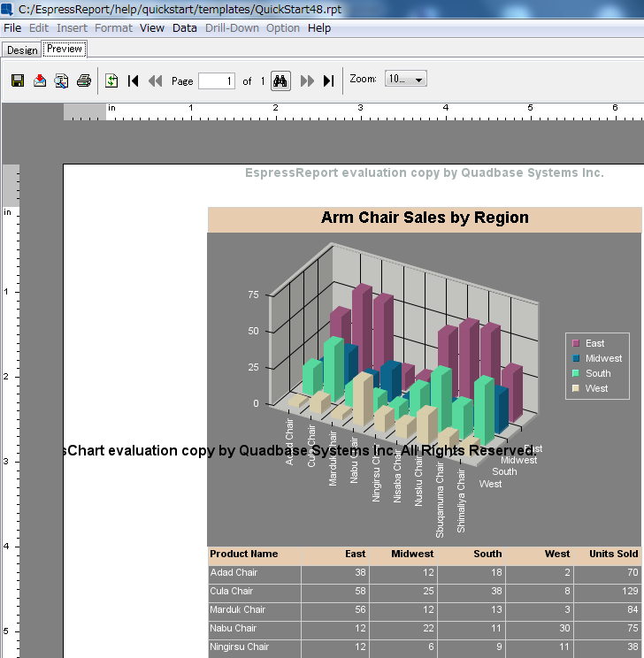Click the chart title Arm Chair Sales by Region
This screenshot has width=644, height=658.
tap(425, 218)
